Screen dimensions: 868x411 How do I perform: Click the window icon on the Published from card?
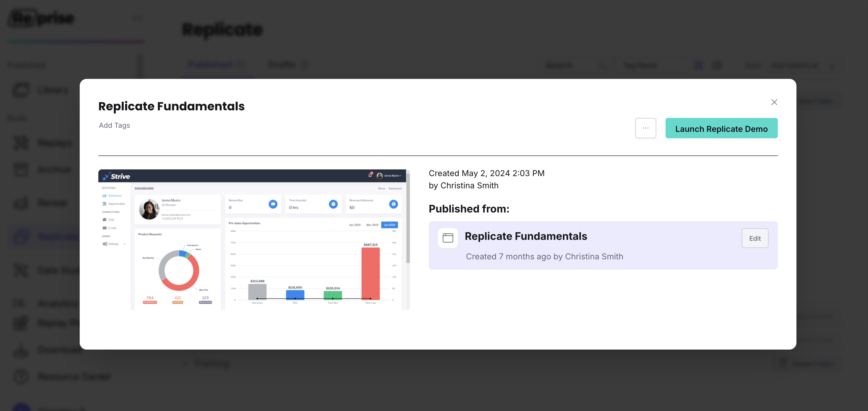[x=447, y=238]
